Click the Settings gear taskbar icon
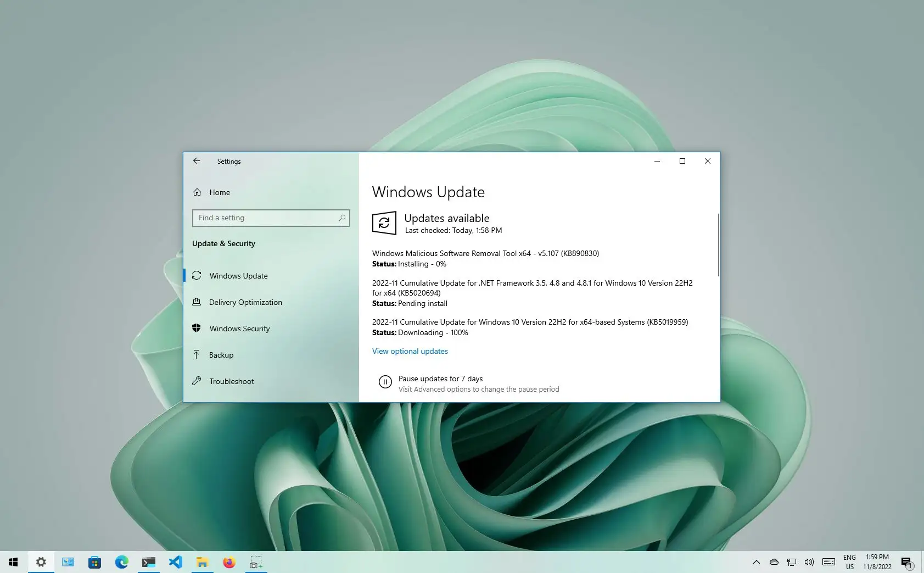 pyautogui.click(x=41, y=562)
